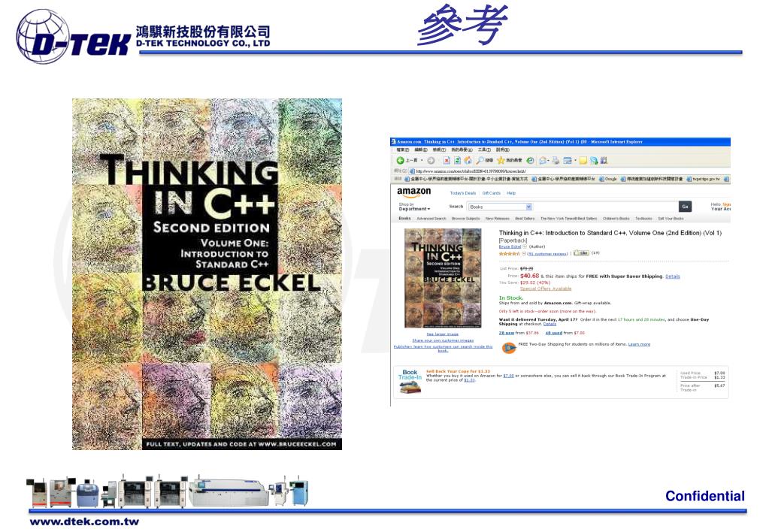Click the red Stop loading icon

[x=447, y=160]
